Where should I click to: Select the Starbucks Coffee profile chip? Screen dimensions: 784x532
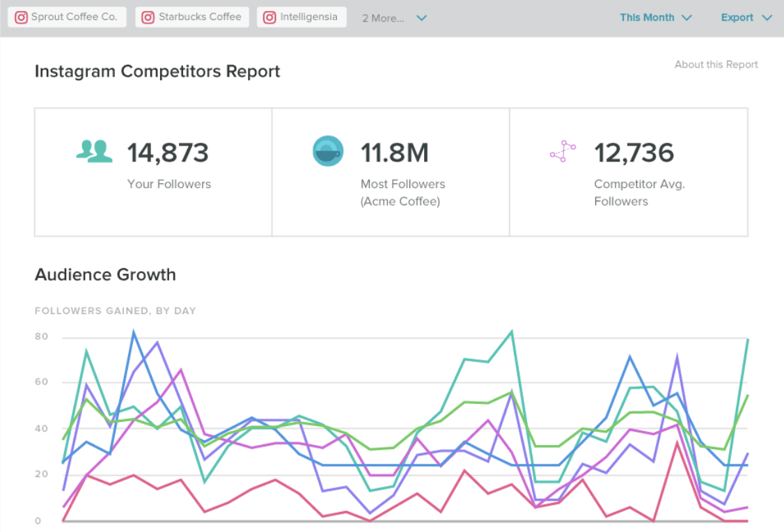(x=191, y=17)
